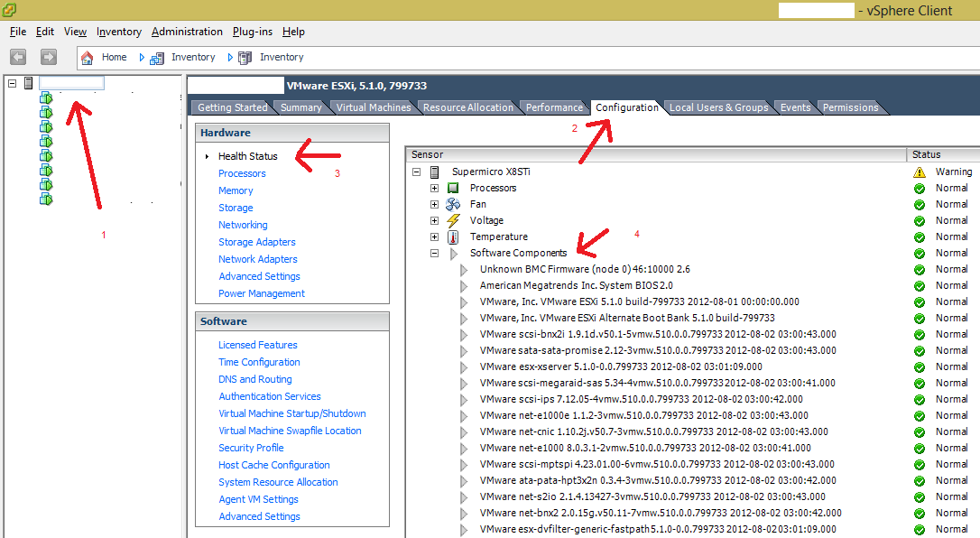
Task: Click the Software Components triangle icon
Action: [x=454, y=253]
